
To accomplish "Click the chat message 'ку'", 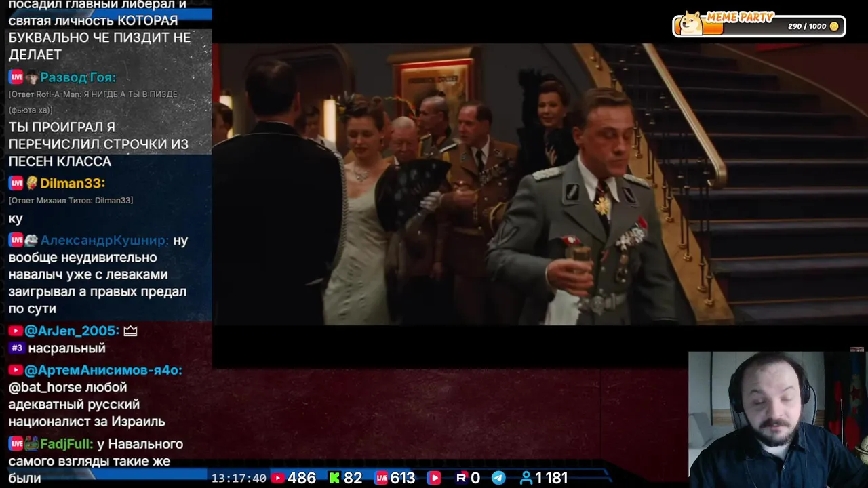I will point(16,218).
